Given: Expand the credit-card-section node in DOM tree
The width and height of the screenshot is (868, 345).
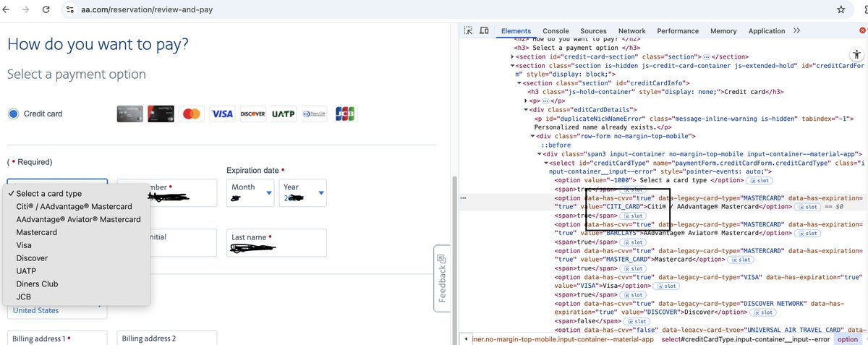Looking at the screenshot, I should [514, 56].
